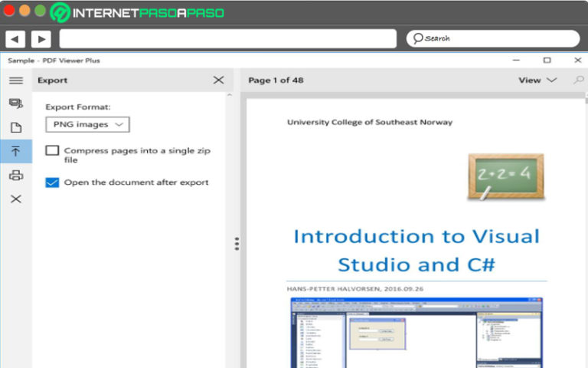Click the X icon at sidebar bottom
Screen dimensions: 588x368
tap(15, 199)
